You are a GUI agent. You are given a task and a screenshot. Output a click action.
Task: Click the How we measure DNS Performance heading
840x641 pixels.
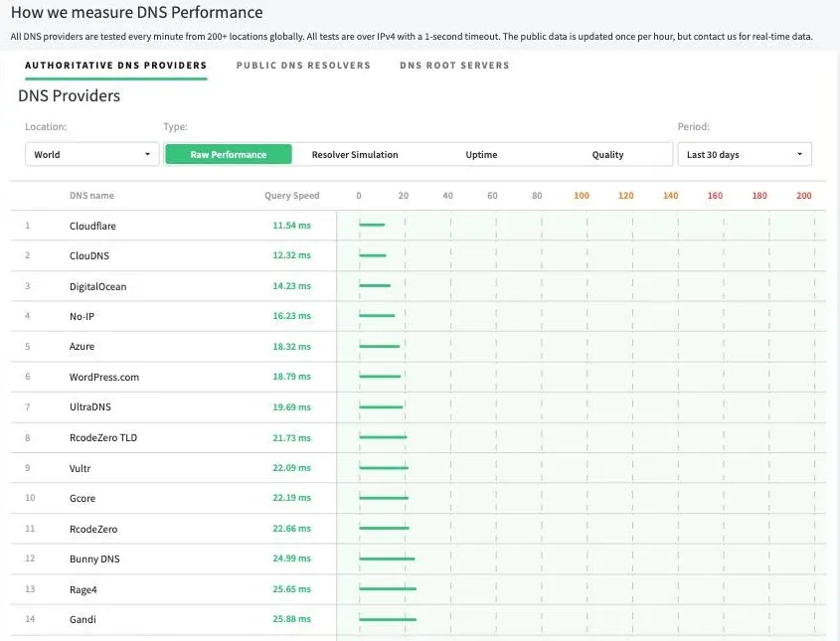pyautogui.click(x=137, y=12)
